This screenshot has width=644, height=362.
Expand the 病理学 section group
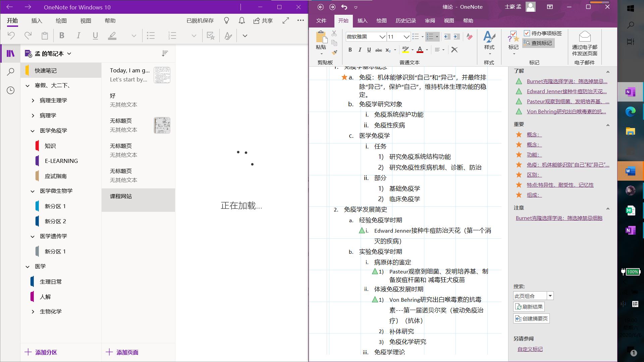(33, 116)
